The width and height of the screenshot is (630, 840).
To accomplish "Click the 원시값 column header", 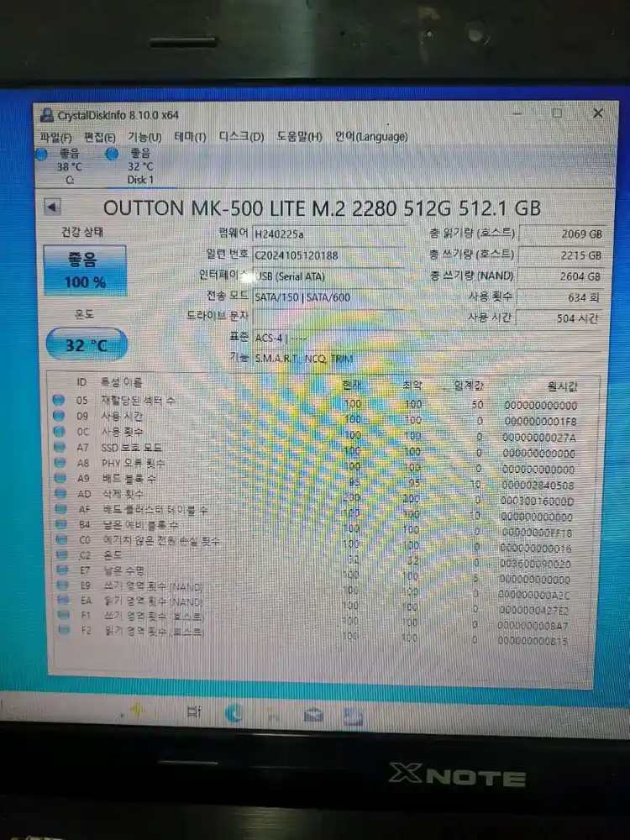I will tap(562, 386).
